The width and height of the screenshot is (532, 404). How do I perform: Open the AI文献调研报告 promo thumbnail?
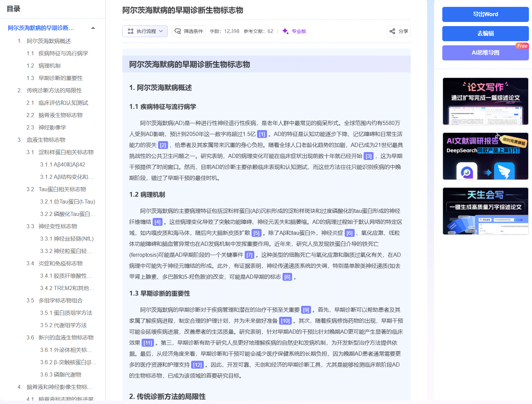click(x=486, y=156)
